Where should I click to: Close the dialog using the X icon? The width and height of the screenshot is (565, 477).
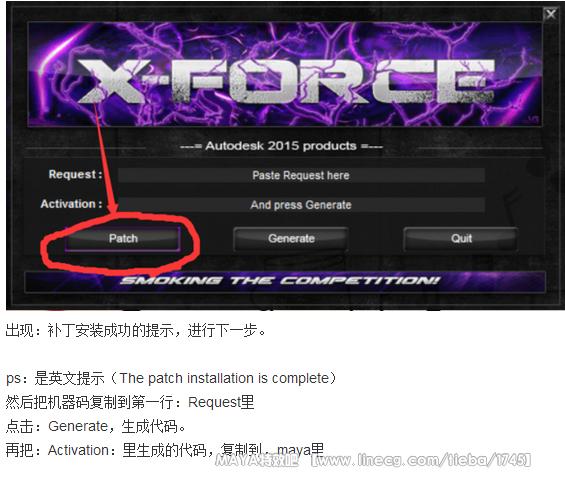(x=551, y=14)
